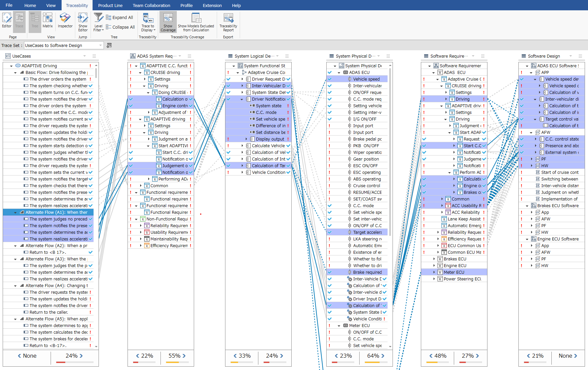
Task: Click the 23% coverage progress bar
Action: pyautogui.click(x=343, y=362)
